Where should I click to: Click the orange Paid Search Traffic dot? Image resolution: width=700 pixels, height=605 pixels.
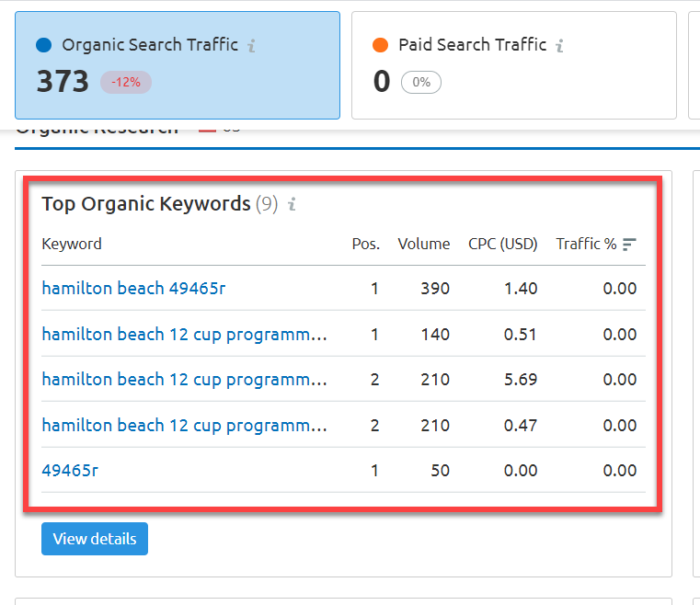(x=380, y=45)
